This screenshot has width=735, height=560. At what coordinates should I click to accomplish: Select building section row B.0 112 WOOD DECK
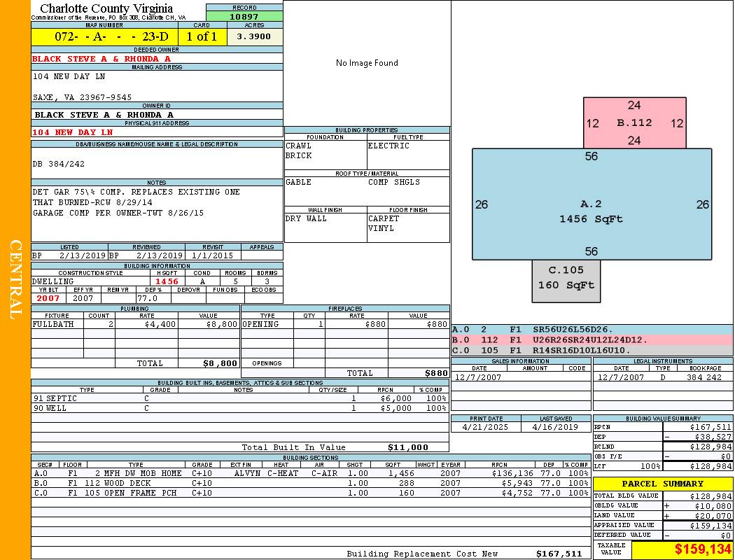pyautogui.click(x=311, y=483)
